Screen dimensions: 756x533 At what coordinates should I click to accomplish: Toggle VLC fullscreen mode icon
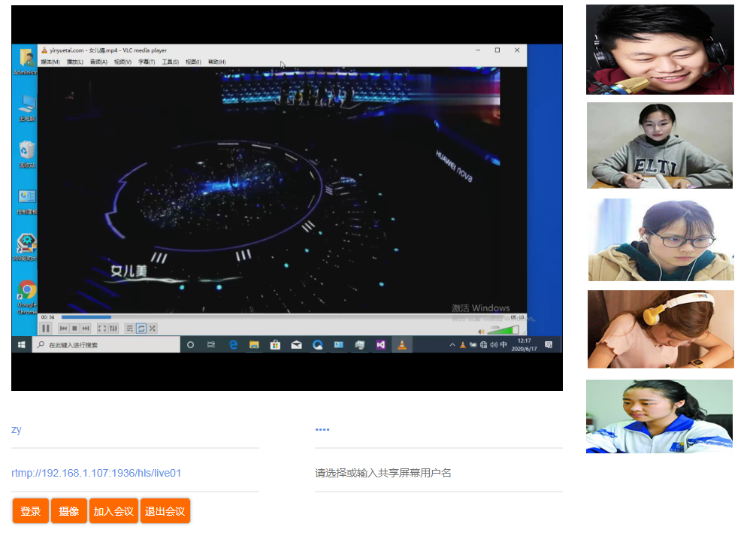pyautogui.click(x=102, y=329)
